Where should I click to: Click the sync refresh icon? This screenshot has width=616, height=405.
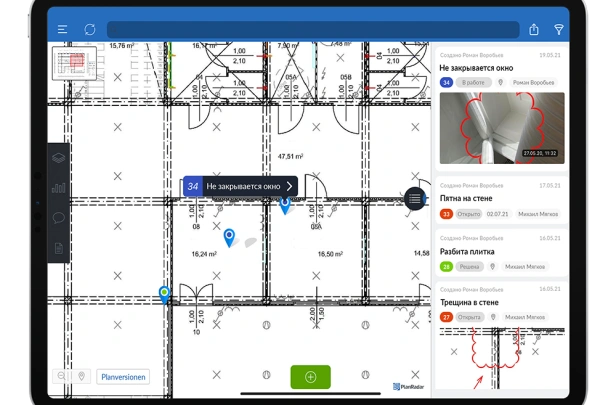(x=90, y=29)
